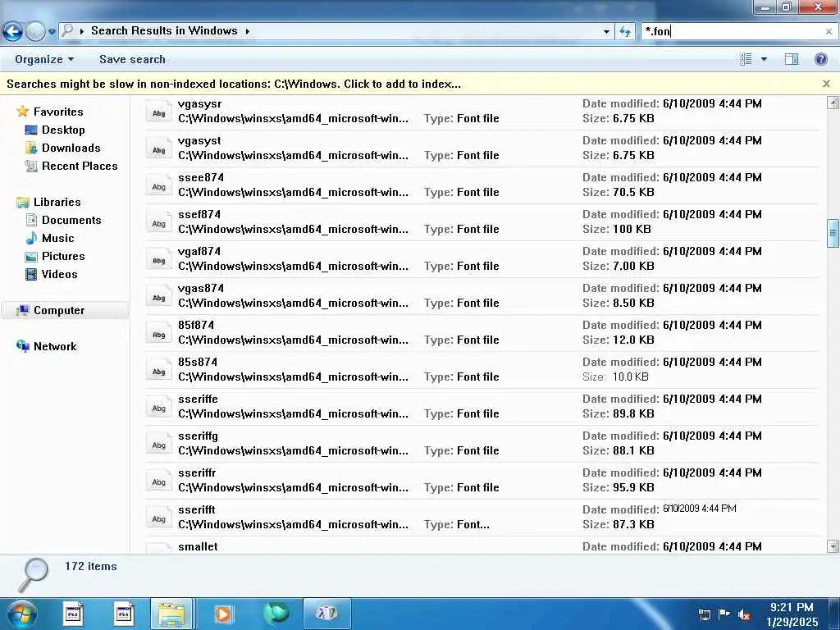Go back with the Back arrow button
The image size is (840, 630).
(x=12, y=31)
